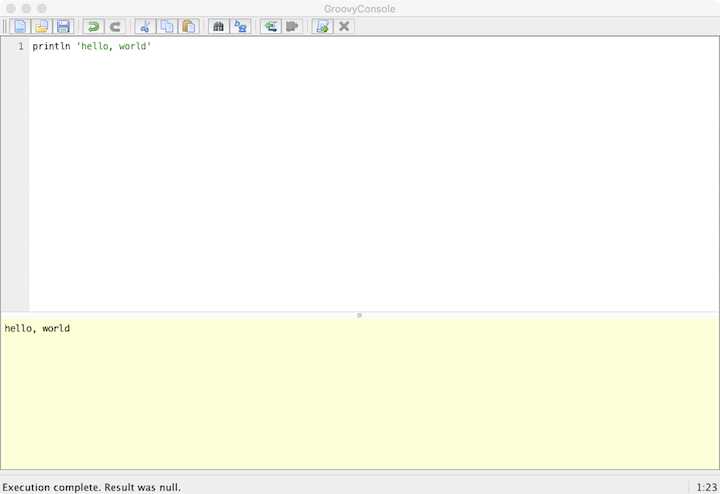
Task: Cut the selected text
Action: coord(145,26)
